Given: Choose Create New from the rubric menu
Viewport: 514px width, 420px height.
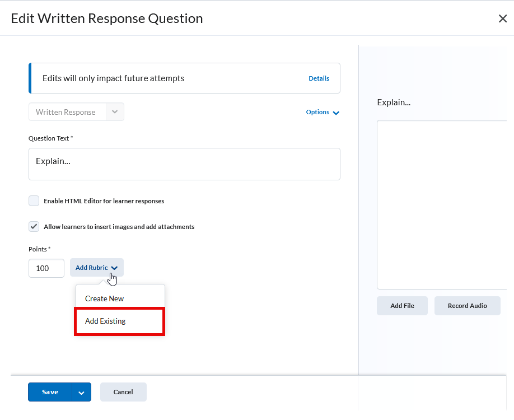Looking at the screenshot, I should (x=105, y=298).
